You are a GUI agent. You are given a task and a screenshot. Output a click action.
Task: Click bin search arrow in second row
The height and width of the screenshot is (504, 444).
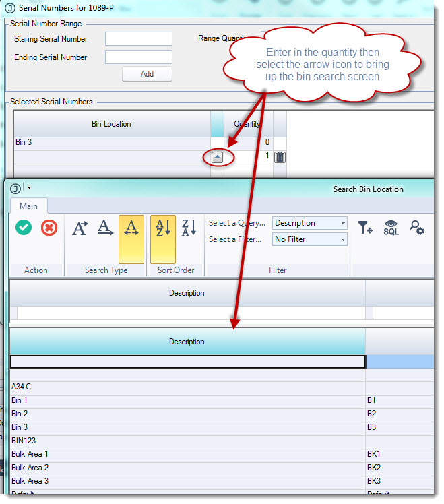pyautogui.click(x=218, y=157)
